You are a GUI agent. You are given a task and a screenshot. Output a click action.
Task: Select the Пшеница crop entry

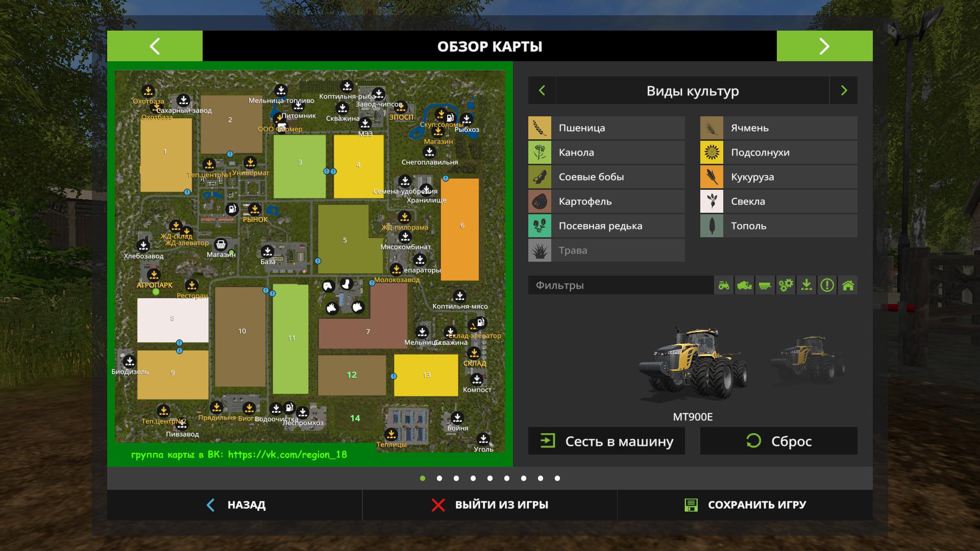[x=606, y=128]
